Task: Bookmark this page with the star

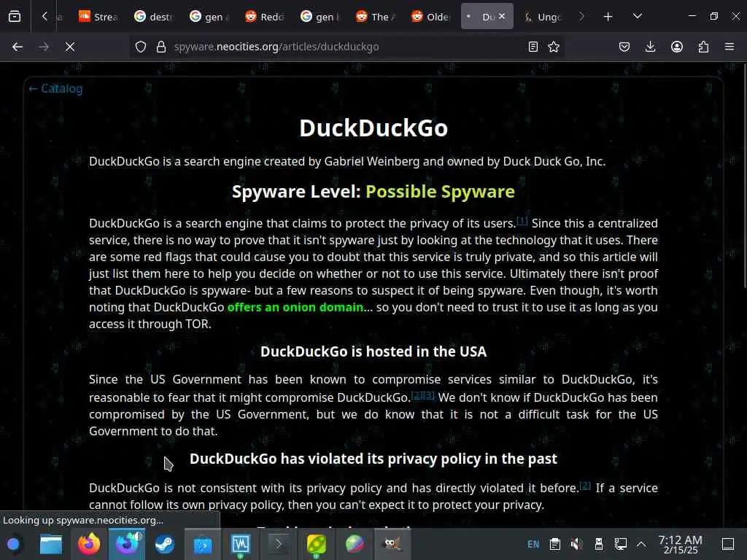Action: pyautogui.click(x=554, y=47)
